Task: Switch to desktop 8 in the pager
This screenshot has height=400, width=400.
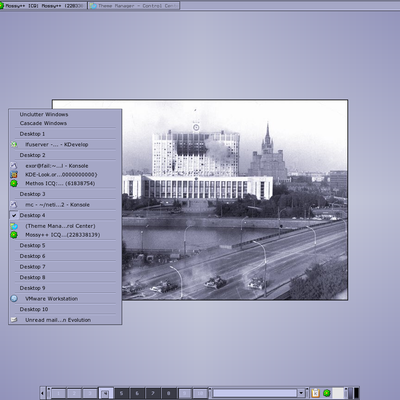Action: (169, 393)
